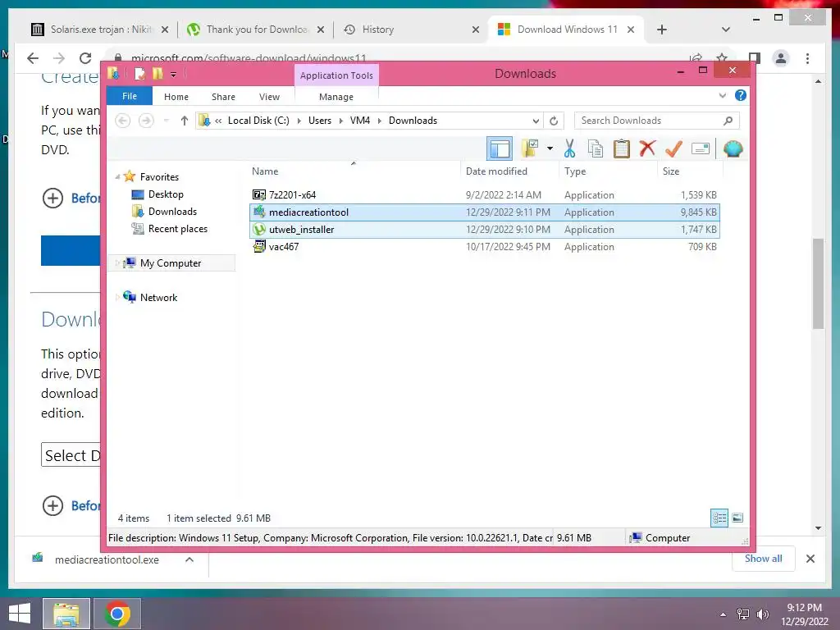Expand Network tree node
840x630 pixels.
[117, 297]
